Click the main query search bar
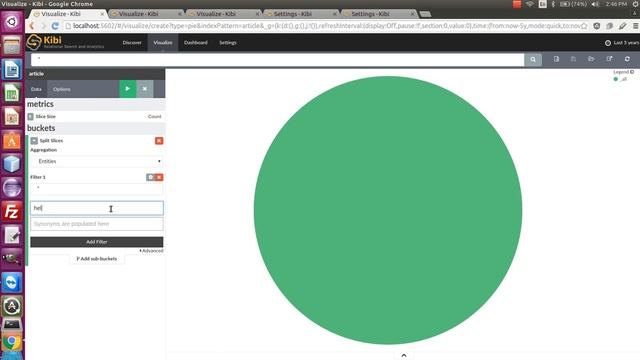 [x=278, y=60]
